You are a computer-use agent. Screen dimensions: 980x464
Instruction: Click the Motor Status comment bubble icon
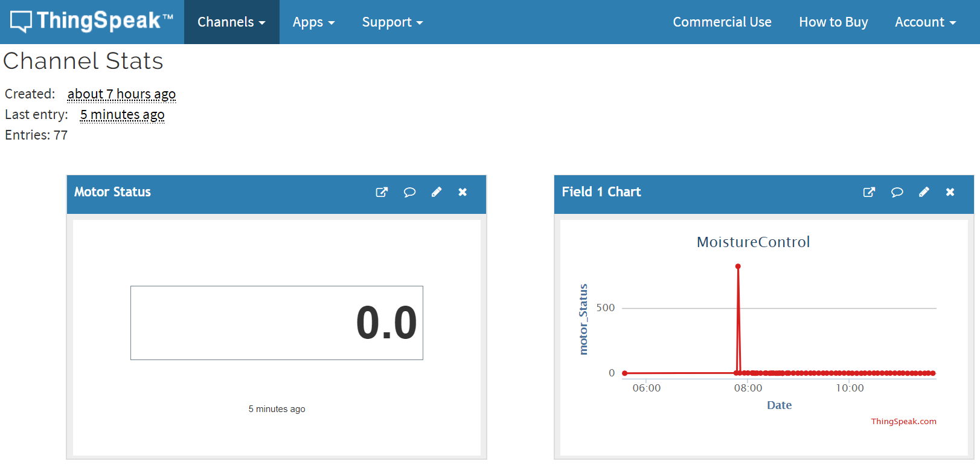[x=409, y=192]
